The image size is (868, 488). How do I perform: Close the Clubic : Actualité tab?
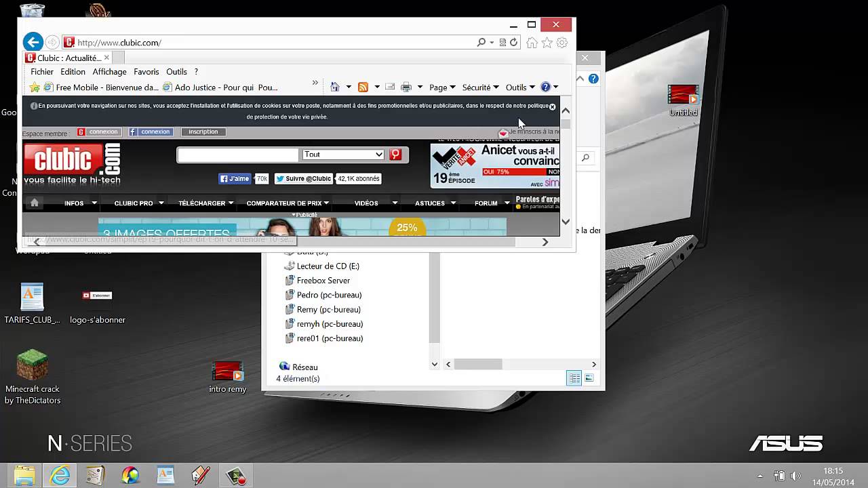click(x=106, y=58)
